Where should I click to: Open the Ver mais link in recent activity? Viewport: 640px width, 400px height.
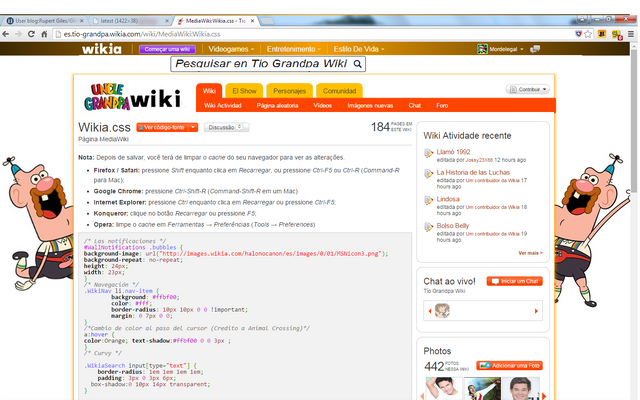(x=530, y=253)
